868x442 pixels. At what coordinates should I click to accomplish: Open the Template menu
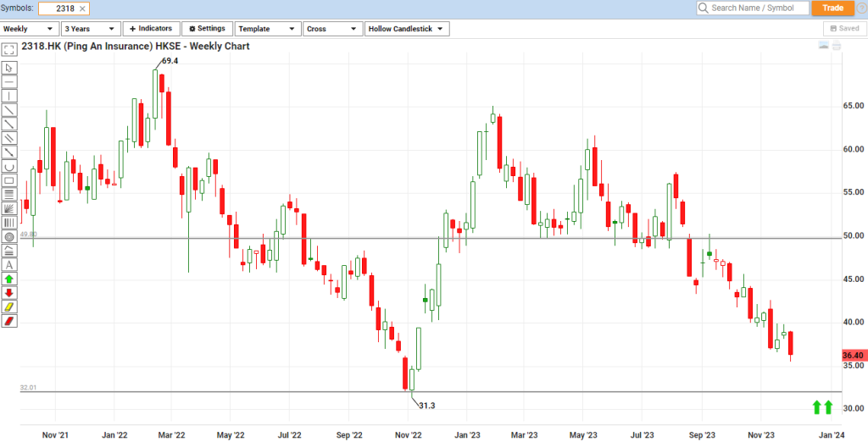(x=268, y=29)
